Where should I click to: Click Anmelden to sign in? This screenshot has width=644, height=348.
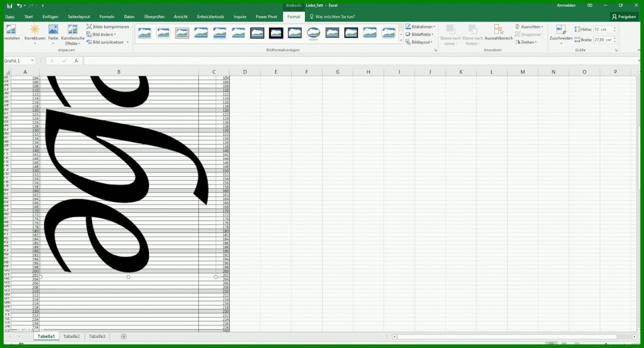[x=566, y=5]
